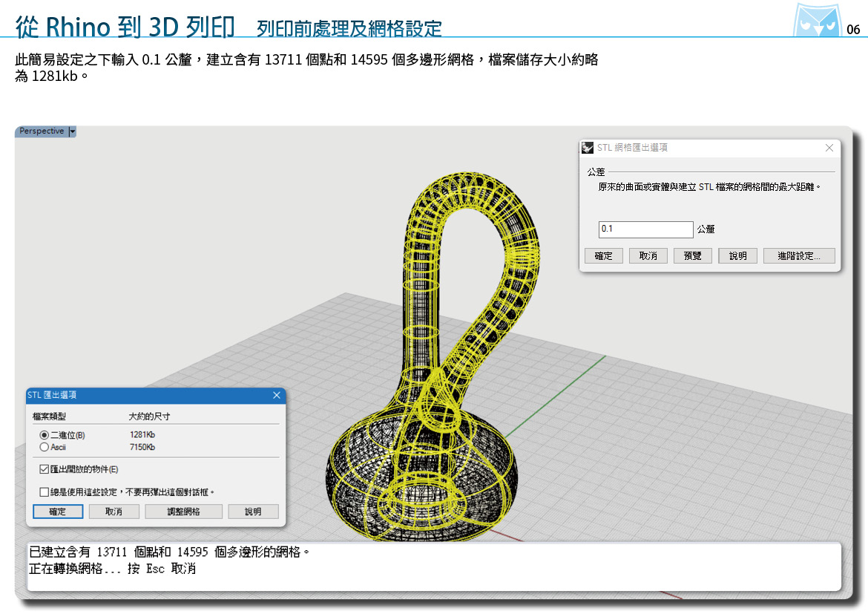This screenshot has width=868, height=614.
Task: Click the 檔案類型 label
Action: point(49,417)
